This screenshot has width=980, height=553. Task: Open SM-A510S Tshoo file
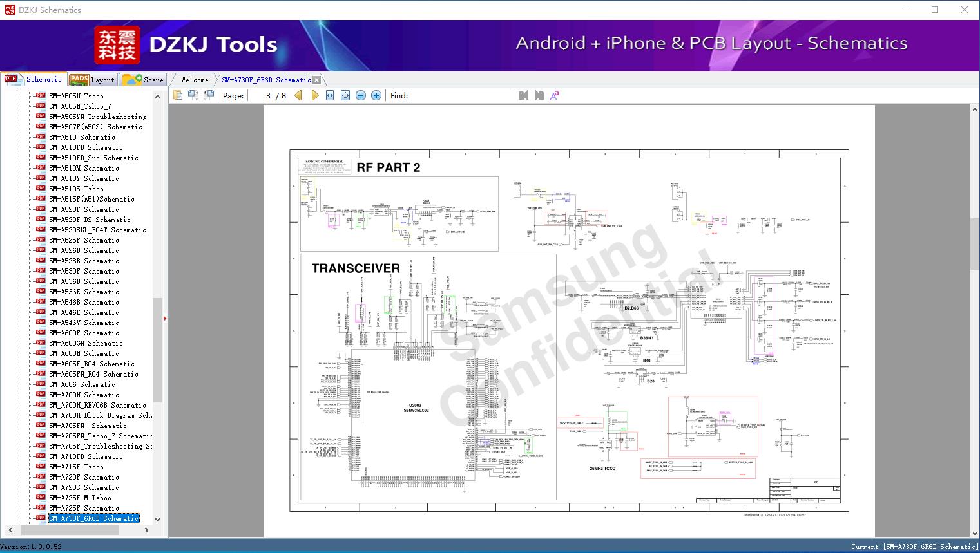[x=76, y=189]
